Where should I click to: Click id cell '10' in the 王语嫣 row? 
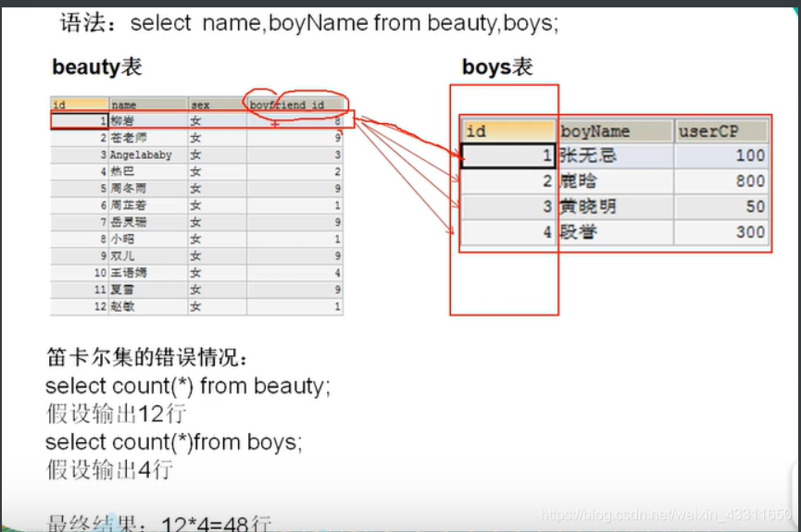[x=80, y=273]
